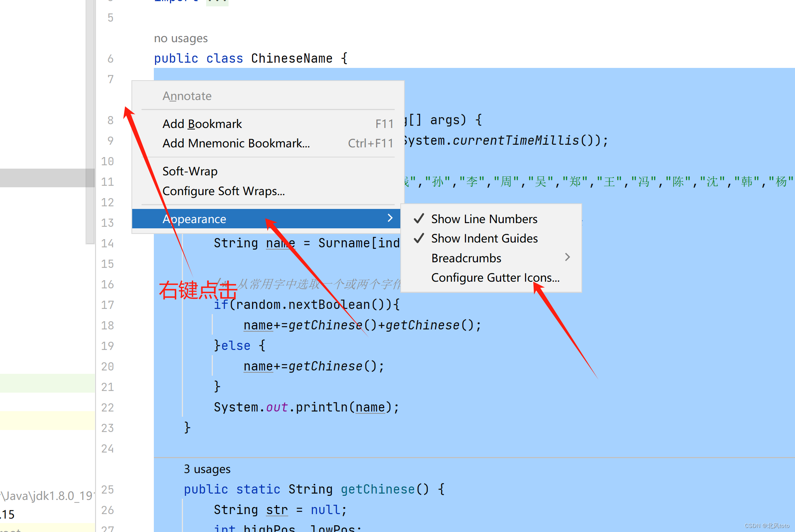
Task: Click gutter line number 25
Action: 108,489
